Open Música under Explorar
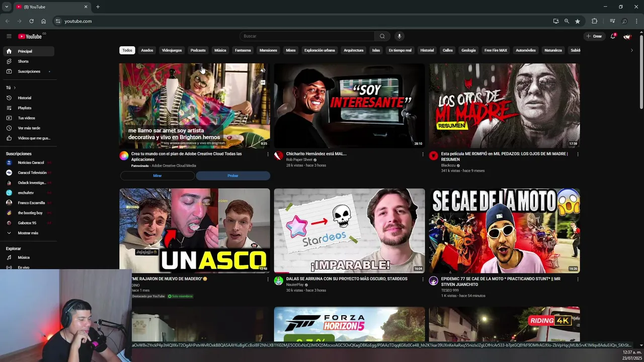Viewport: 644px width, 362px height. 28,257
